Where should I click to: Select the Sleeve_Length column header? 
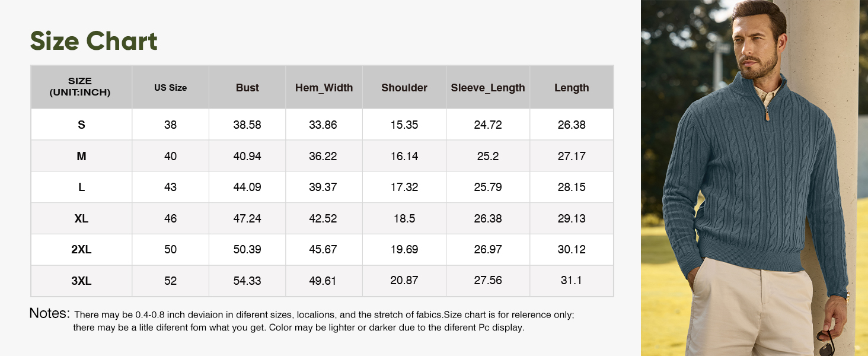[x=488, y=88]
